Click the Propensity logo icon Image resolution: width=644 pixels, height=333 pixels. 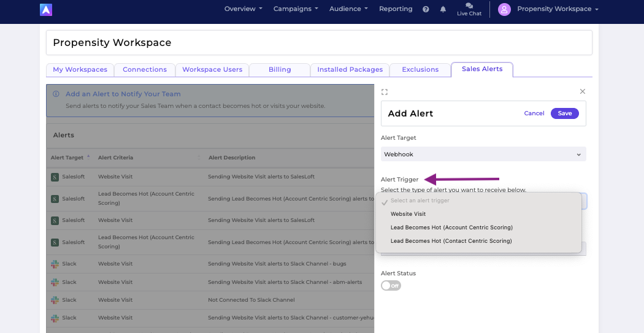click(46, 10)
